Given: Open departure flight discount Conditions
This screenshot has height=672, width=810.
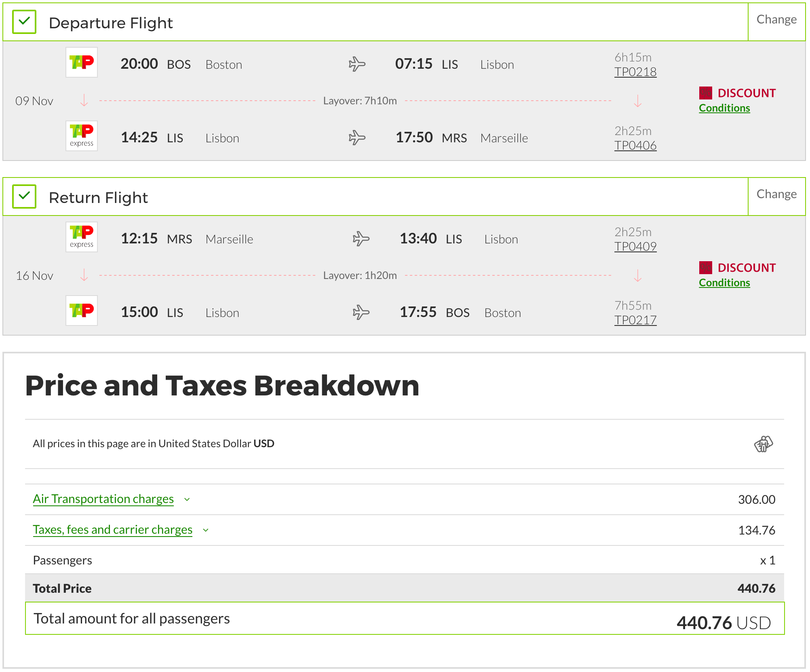Looking at the screenshot, I should 724,108.
